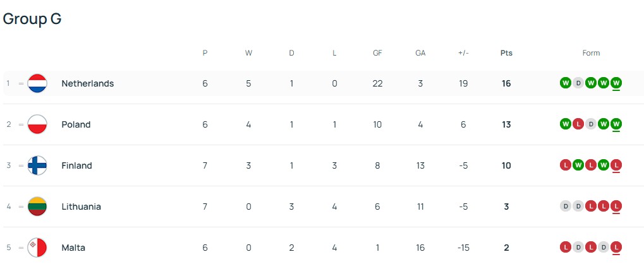Open the Netherlands team link
The height and width of the screenshot is (264, 644).
tap(87, 83)
